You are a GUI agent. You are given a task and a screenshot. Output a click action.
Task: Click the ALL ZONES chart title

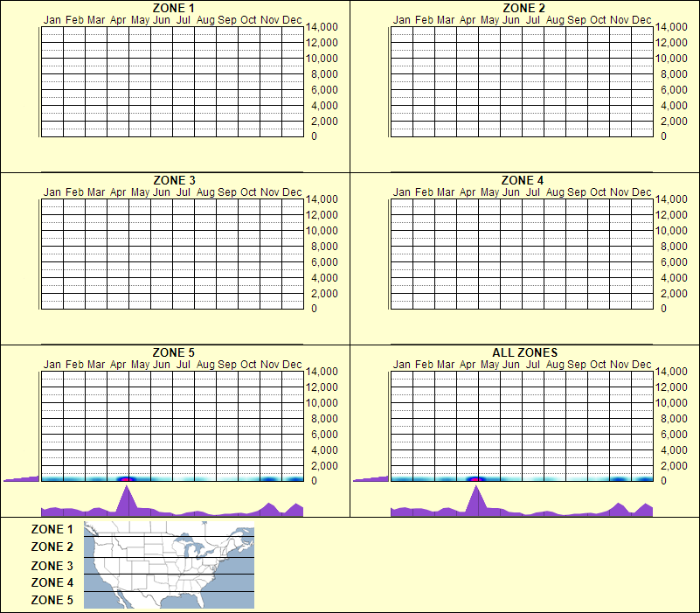[x=524, y=352]
